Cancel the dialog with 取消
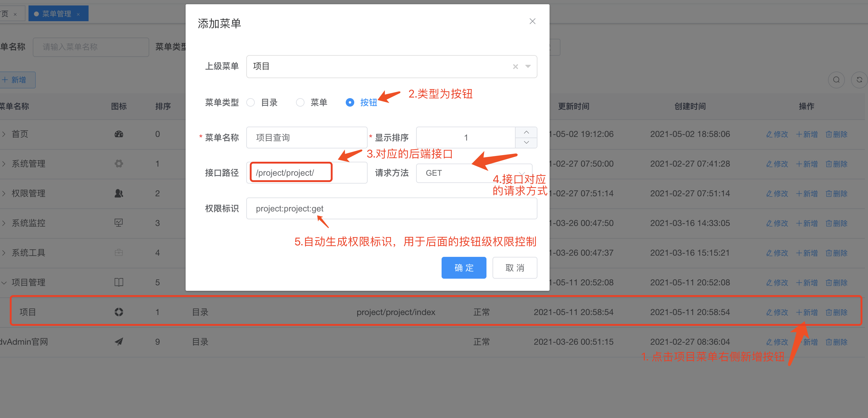 point(515,268)
